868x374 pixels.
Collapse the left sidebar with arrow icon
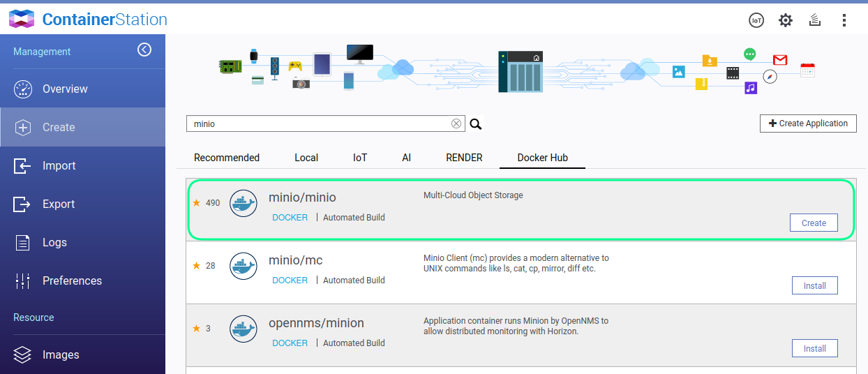point(144,50)
